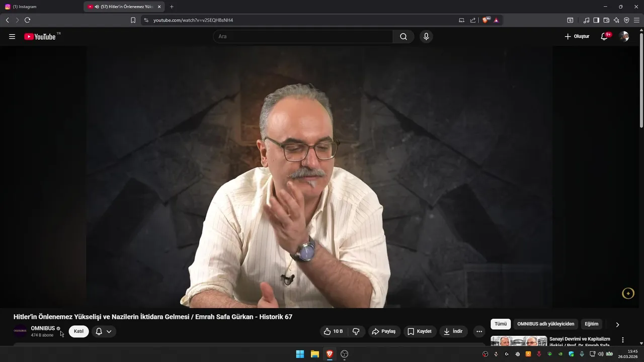Select OMNIBUS adlı yükleyiciden chip
644x362 pixels.
[x=545, y=324]
